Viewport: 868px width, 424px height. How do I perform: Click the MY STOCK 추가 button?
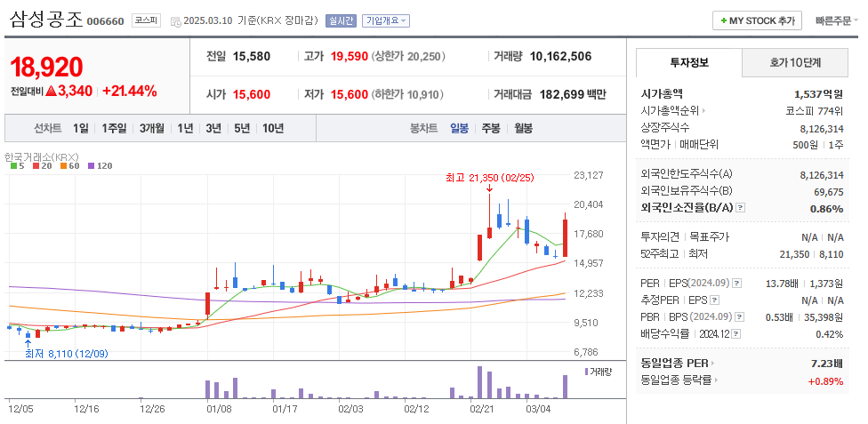click(x=757, y=20)
